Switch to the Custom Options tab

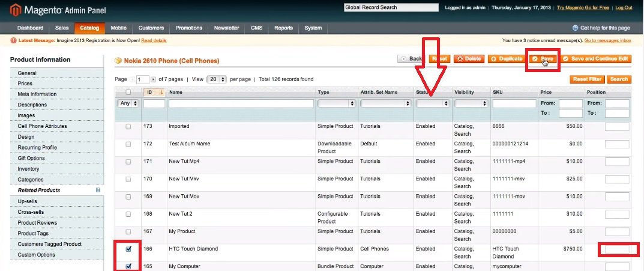pos(57,255)
